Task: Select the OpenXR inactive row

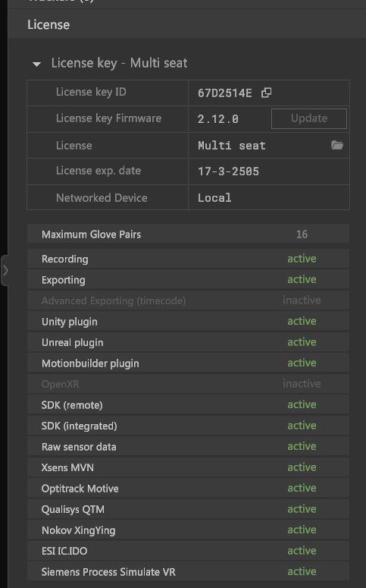Action: [188, 384]
